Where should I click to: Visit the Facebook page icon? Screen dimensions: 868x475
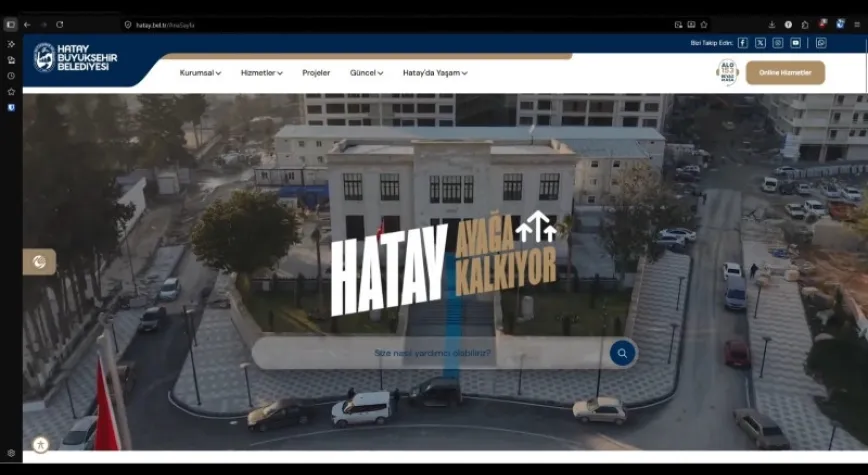[743, 43]
